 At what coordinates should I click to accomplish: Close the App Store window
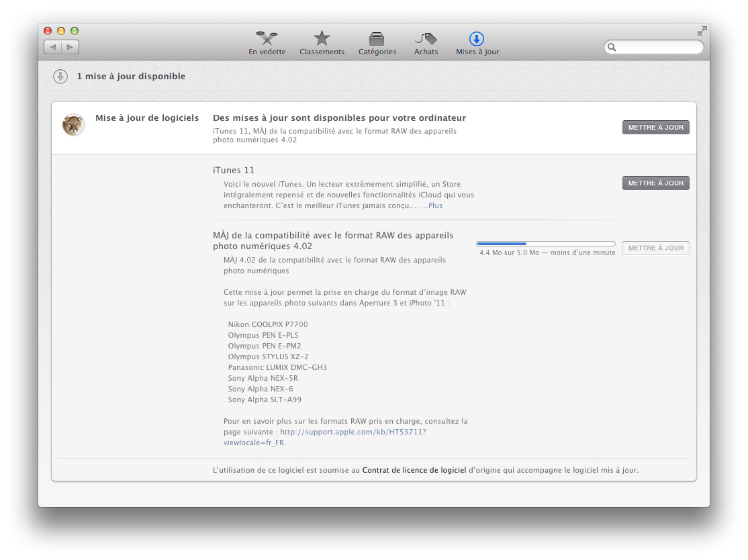48,31
